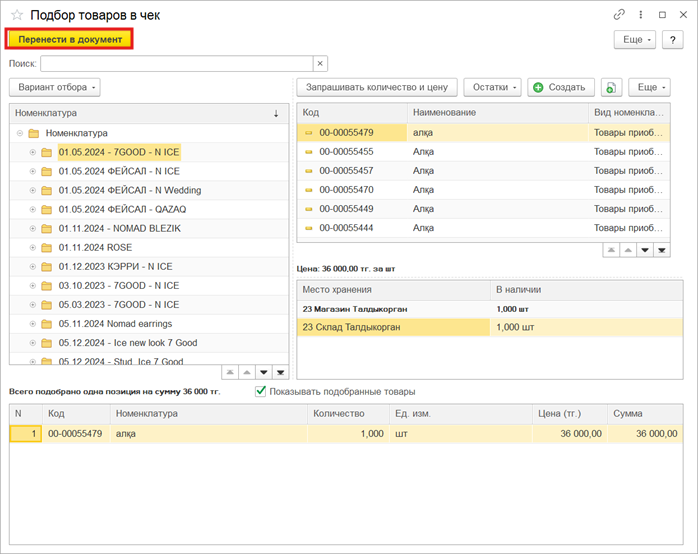Clear the search field with X
Viewport: 698px width, 554px height.
point(320,64)
